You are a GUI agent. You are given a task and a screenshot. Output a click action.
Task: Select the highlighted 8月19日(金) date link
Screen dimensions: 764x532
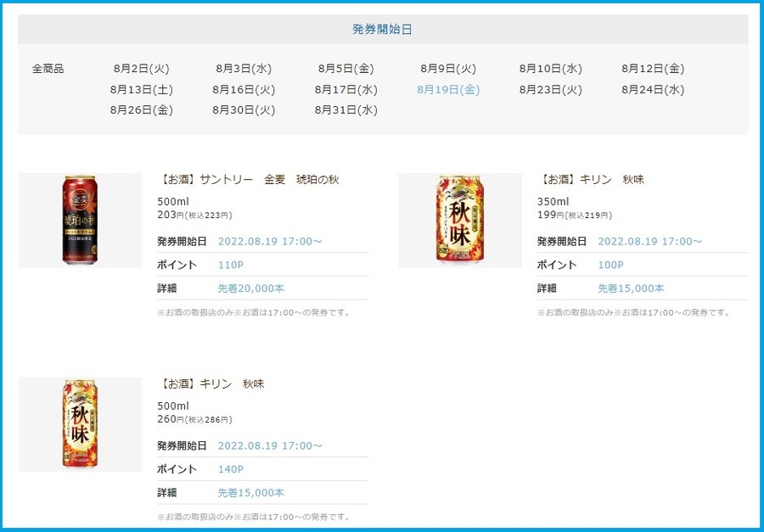point(448,90)
